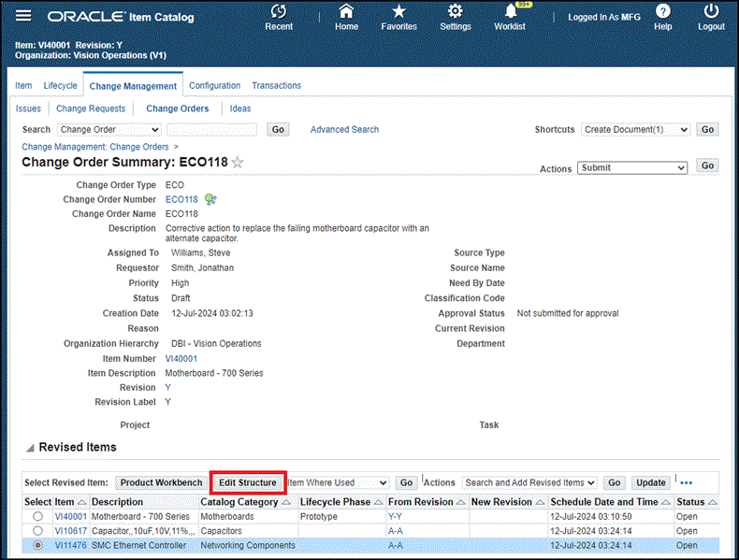This screenshot has height=560, width=739.
Task: Open Favorites star icon
Action: pos(398,11)
